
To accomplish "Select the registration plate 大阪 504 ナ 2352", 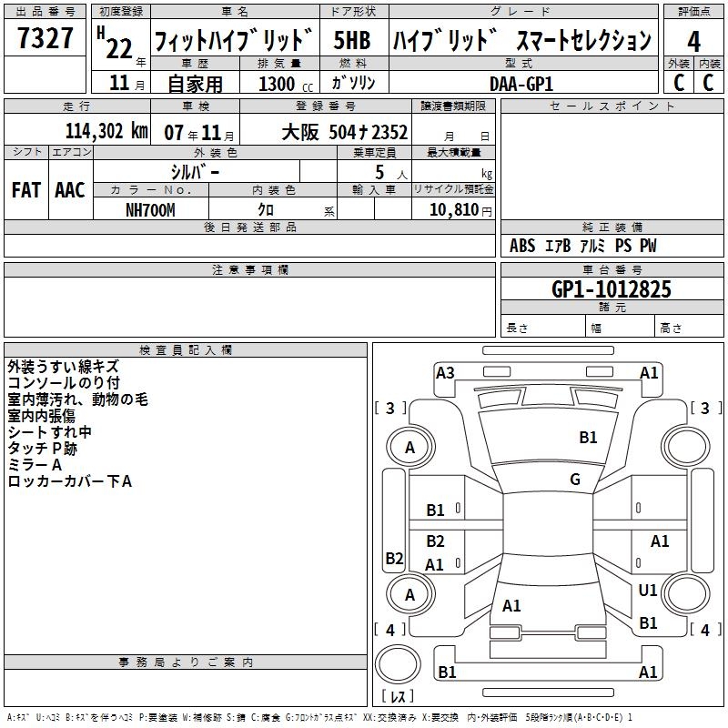I will pos(345,132).
